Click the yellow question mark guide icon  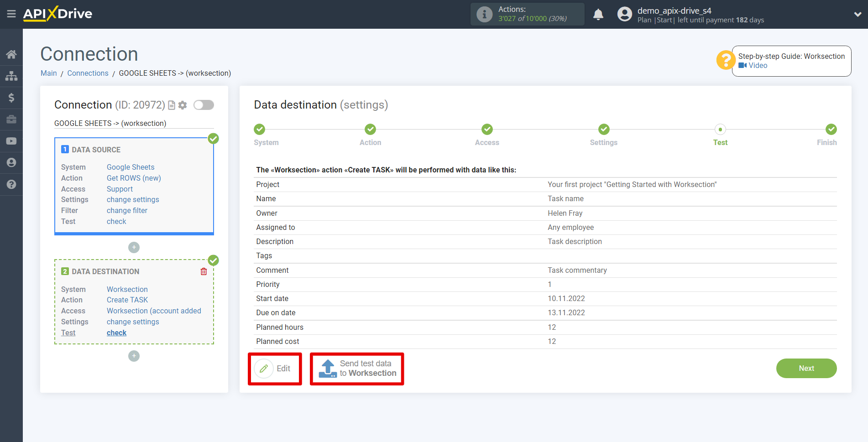(x=725, y=60)
